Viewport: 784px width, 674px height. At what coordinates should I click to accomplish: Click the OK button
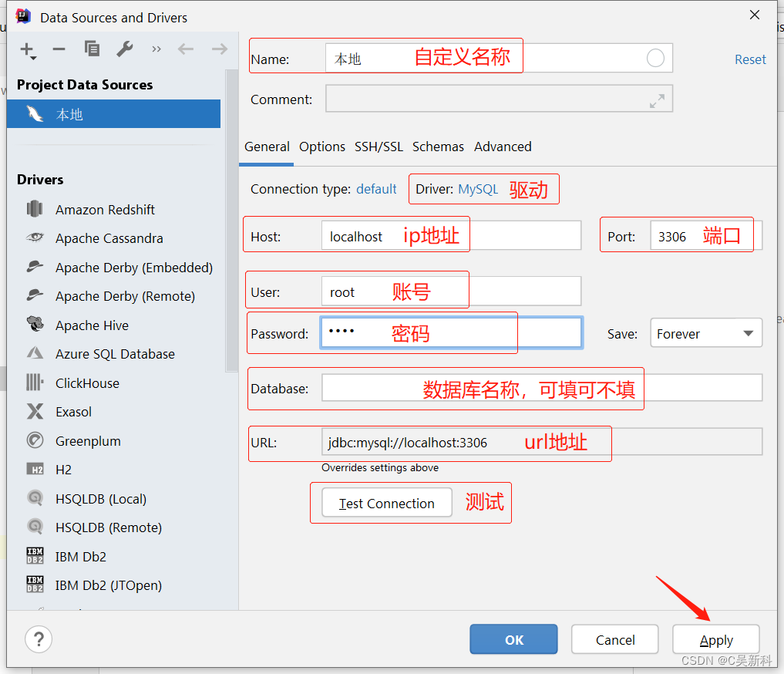[513, 639]
